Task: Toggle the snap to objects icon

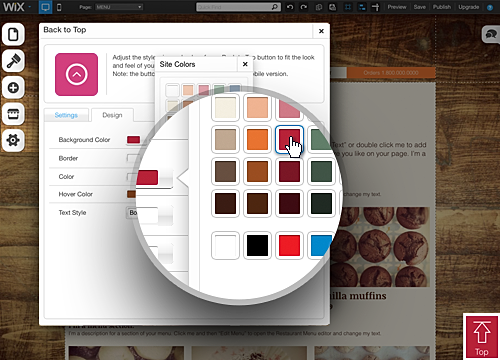Action: click(x=362, y=7)
